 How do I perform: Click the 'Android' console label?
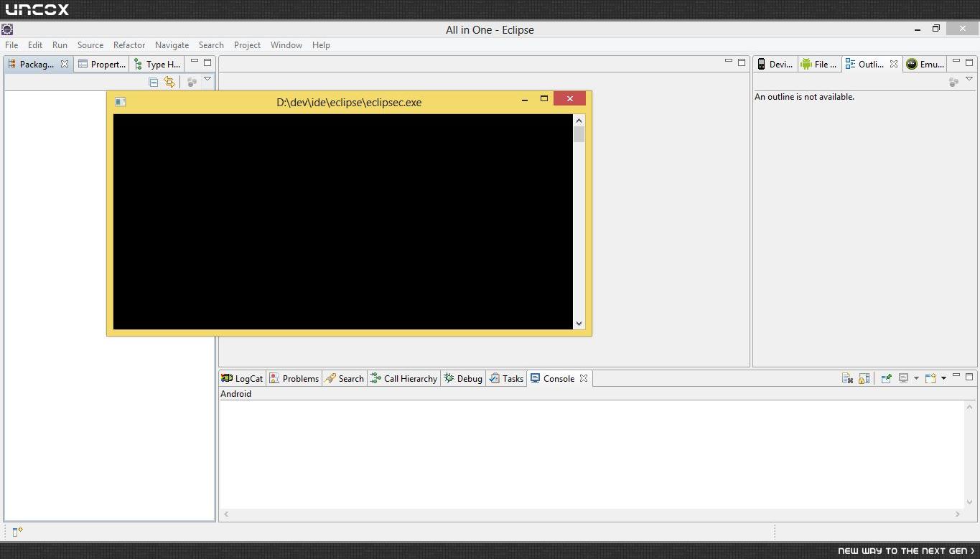coord(235,393)
